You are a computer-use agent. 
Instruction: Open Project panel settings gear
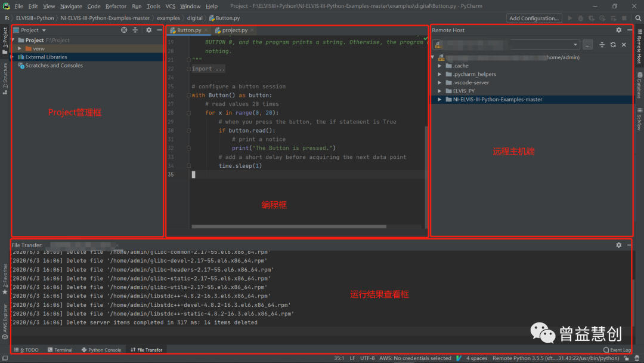pyautogui.click(x=149, y=30)
